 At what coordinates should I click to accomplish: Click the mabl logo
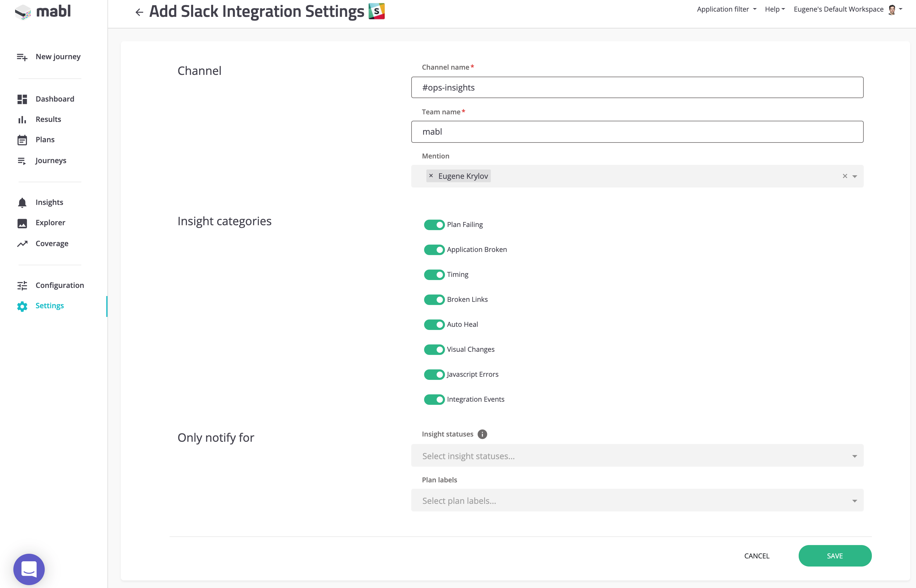tap(43, 12)
